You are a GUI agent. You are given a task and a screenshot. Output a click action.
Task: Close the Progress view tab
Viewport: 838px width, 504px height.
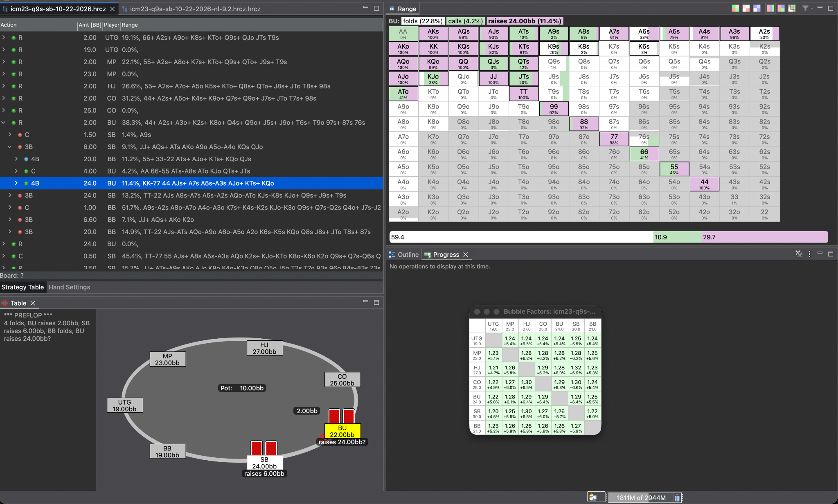click(466, 254)
